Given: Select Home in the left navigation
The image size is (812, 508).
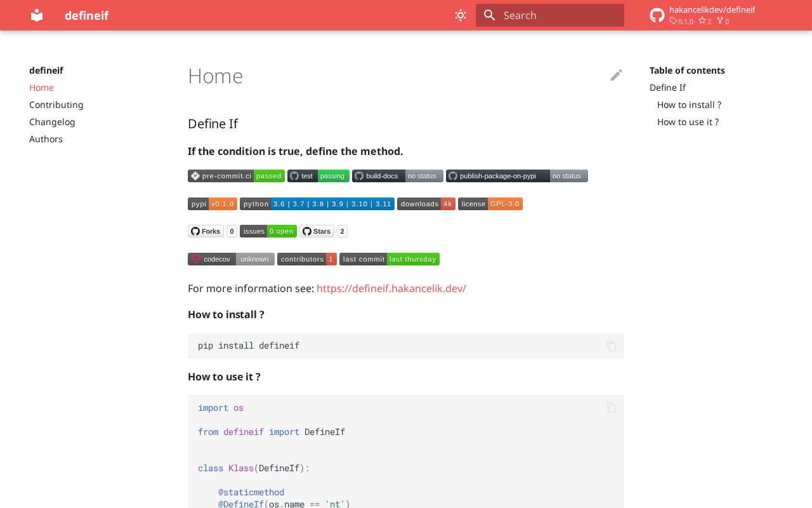Looking at the screenshot, I should coord(41,88).
